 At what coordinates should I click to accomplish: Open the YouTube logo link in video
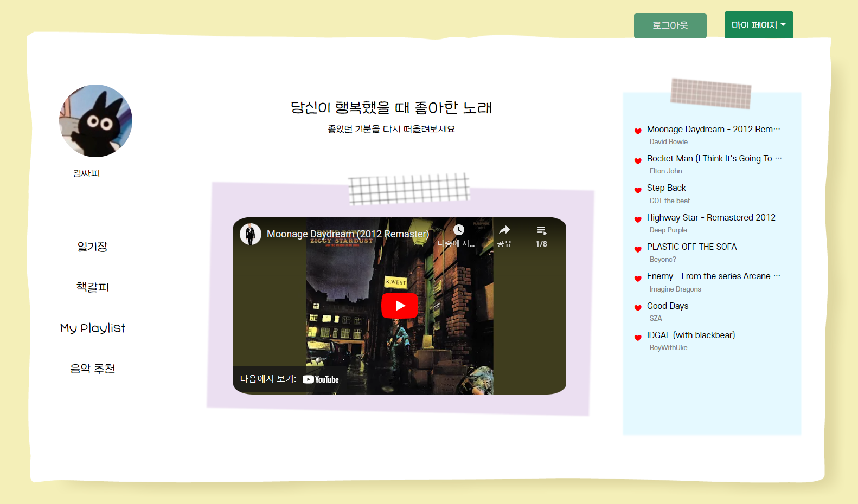coord(321,379)
